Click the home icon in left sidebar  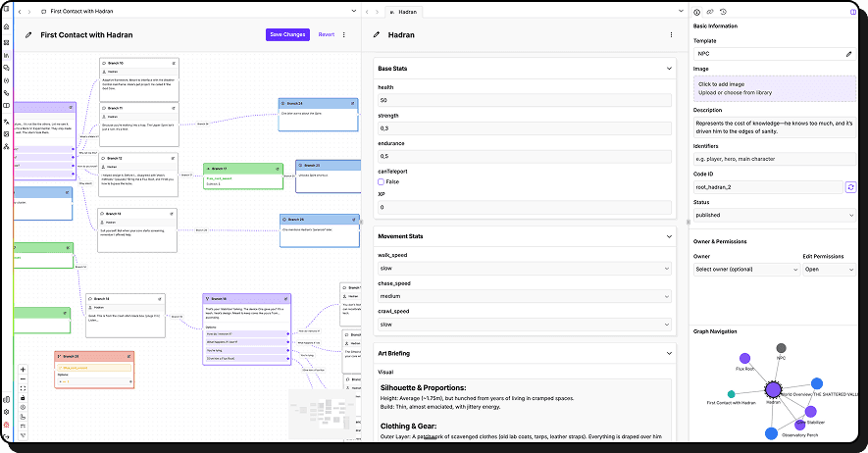(x=6, y=26)
